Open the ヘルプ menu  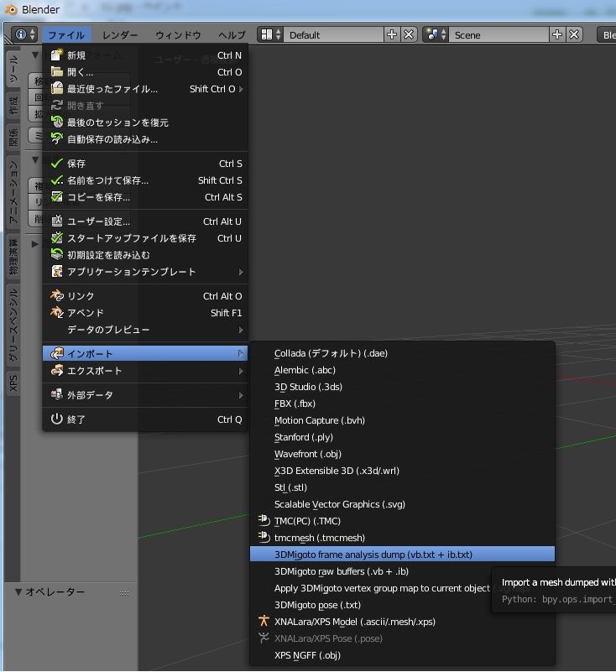pos(232,35)
